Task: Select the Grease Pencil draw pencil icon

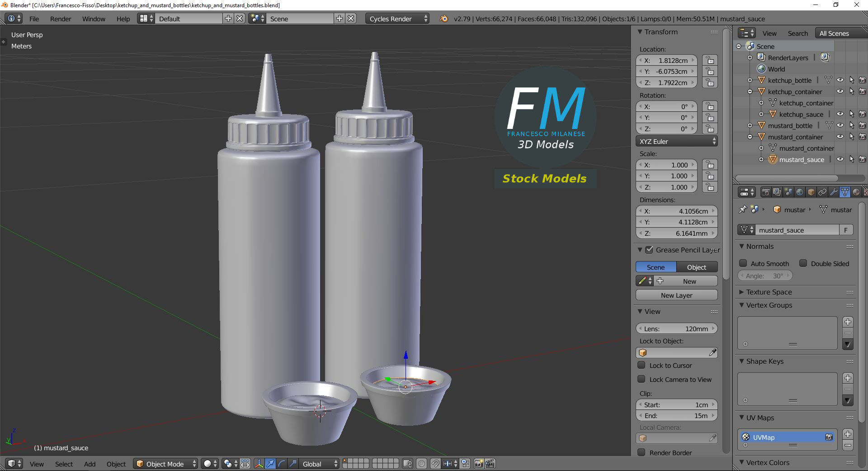Action: tap(645, 281)
